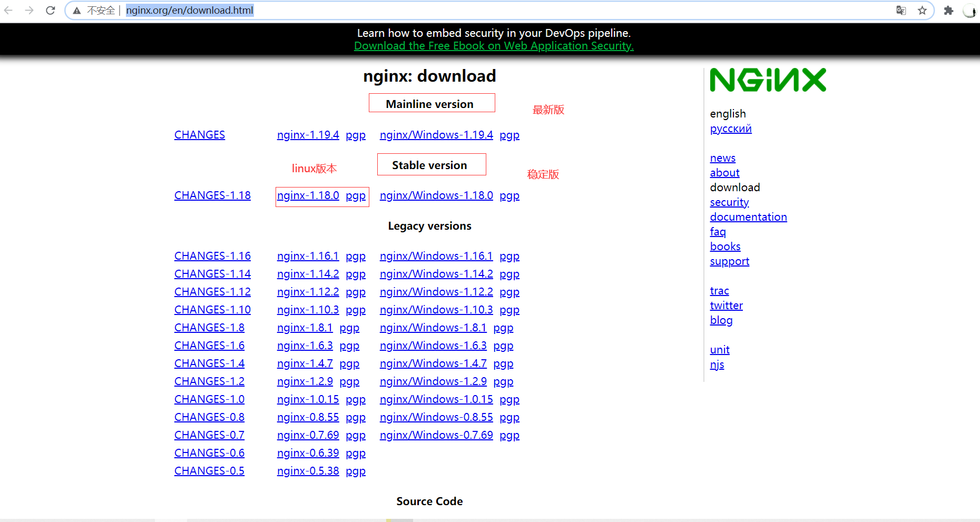Open the pgp signature for nginx-1.16.1
The image size is (980, 522).
(356, 256)
